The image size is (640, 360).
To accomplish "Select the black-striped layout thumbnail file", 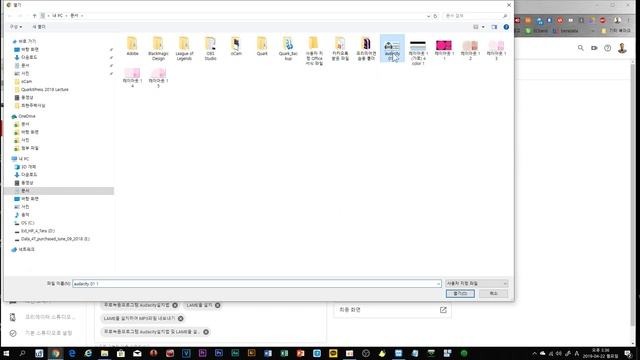I will tap(418, 52).
